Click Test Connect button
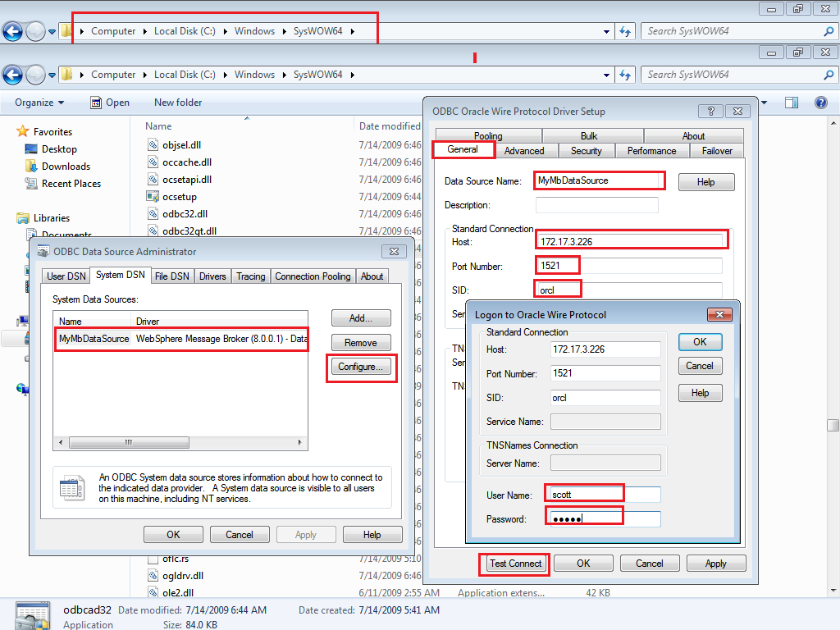Screen dimensions: 840x630 pos(515,563)
